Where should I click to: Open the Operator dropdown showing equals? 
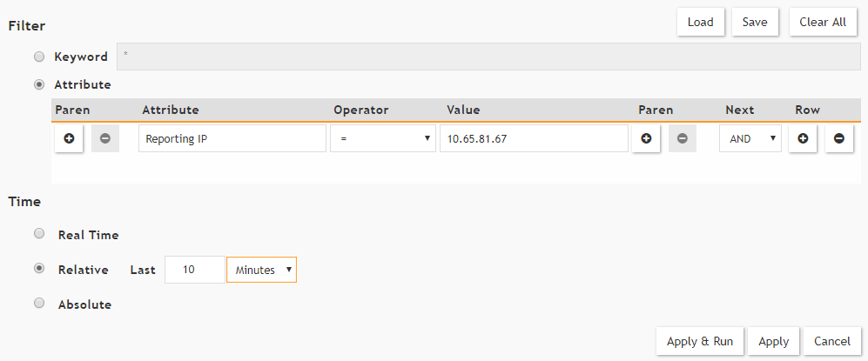point(382,139)
